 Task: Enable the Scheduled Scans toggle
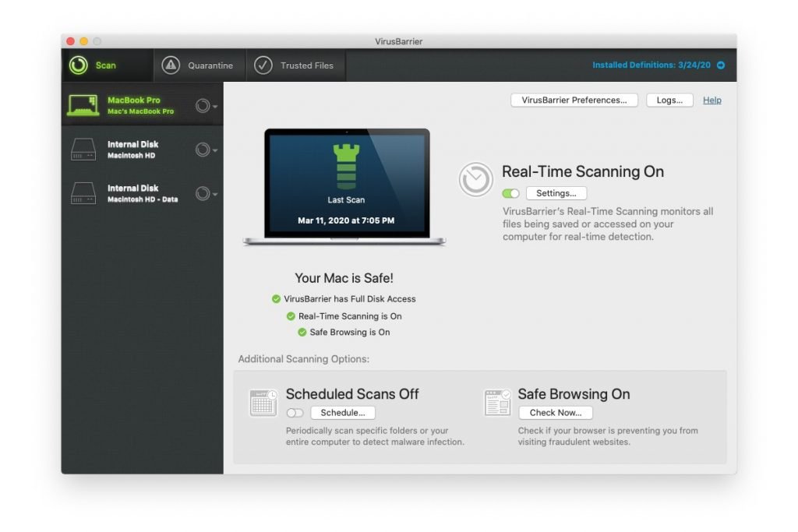tap(295, 414)
